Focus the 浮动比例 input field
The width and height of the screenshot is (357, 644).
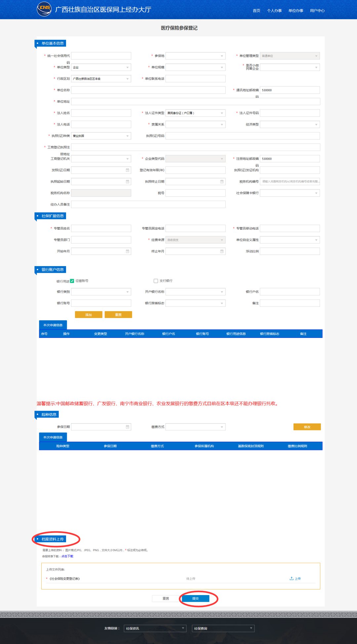point(290,251)
